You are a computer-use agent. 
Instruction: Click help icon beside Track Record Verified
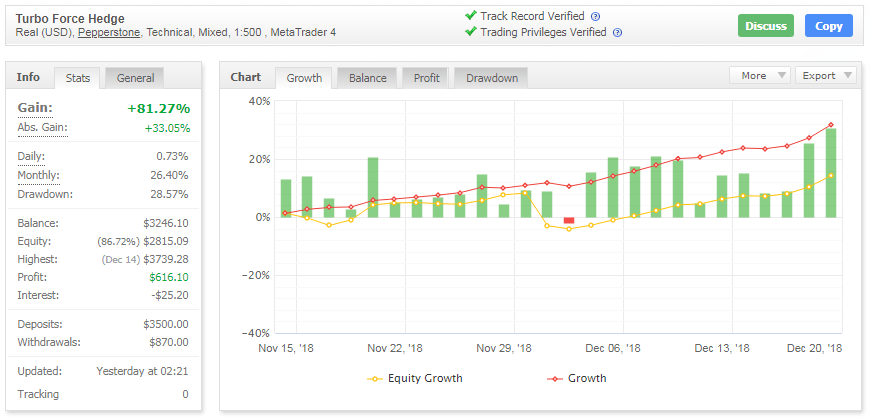(x=596, y=17)
